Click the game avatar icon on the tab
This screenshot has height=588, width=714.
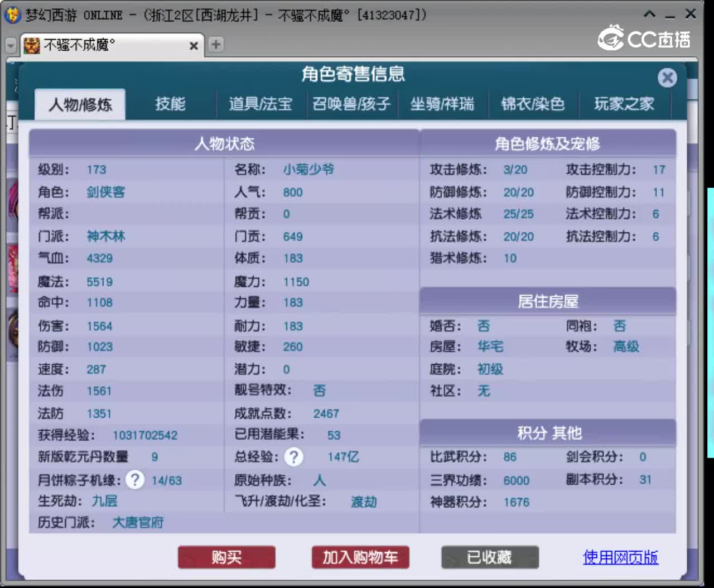click(31, 45)
